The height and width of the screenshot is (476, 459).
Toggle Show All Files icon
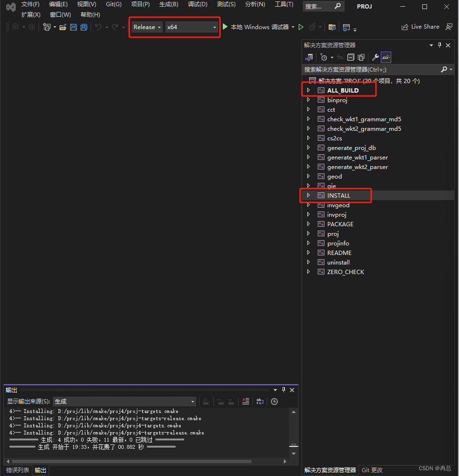(361, 57)
